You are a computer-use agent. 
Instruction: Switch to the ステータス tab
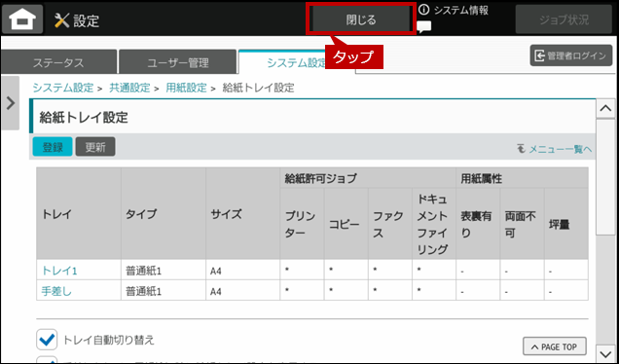point(58,62)
